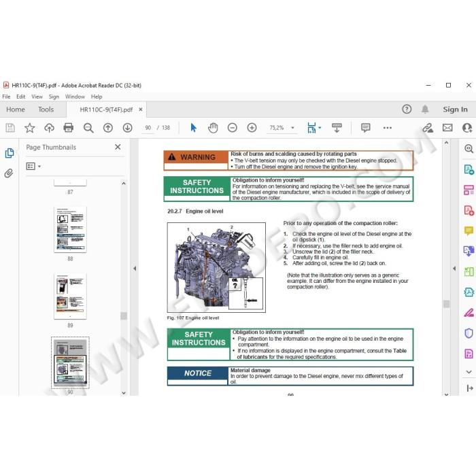This screenshot has width=476, height=476.
Task: Open the Find text magnifier
Action: 88,128
